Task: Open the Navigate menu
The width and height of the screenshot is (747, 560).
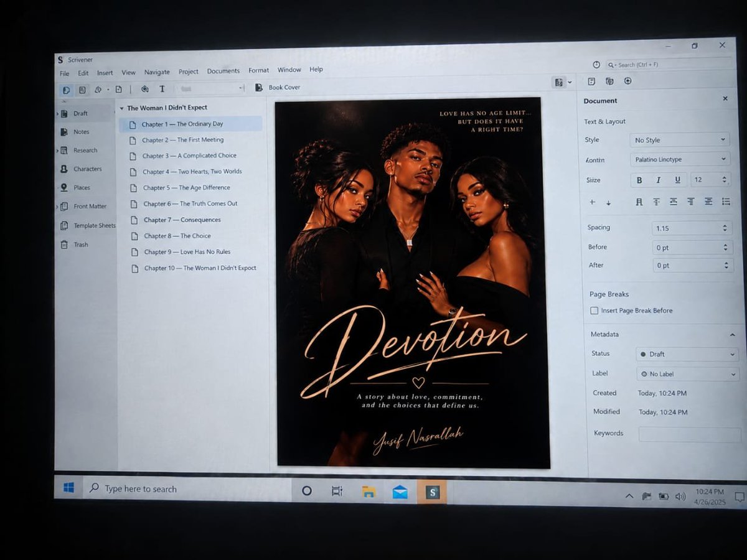Action: (157, 72)
